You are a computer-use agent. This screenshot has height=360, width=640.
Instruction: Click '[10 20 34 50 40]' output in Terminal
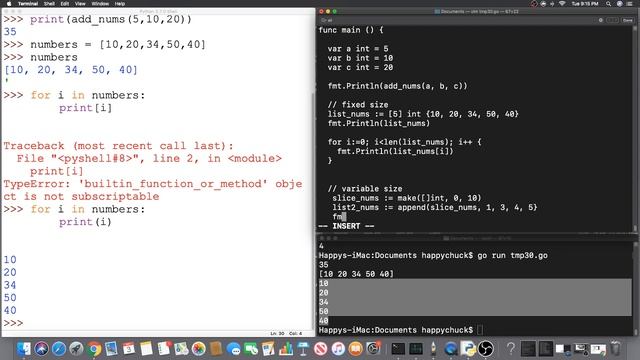356,274
